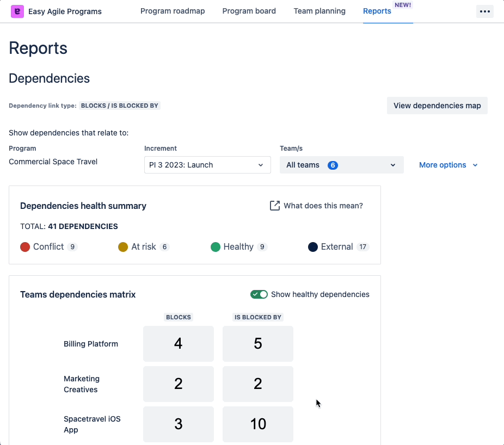Screen dimensions: 504x445
Task: Click Spacetravel iOS App's Is Blocked By cell
Action: click(257, 424)
